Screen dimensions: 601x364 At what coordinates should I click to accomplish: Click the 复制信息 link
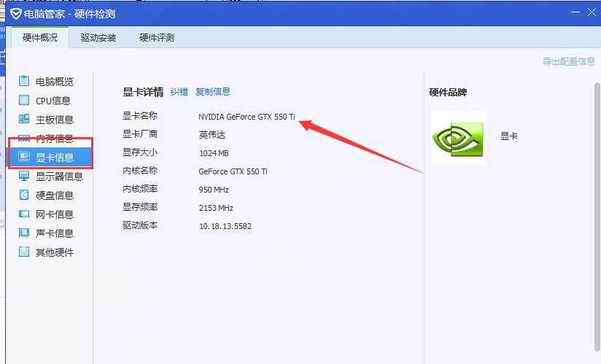click(x=213, y=92)
